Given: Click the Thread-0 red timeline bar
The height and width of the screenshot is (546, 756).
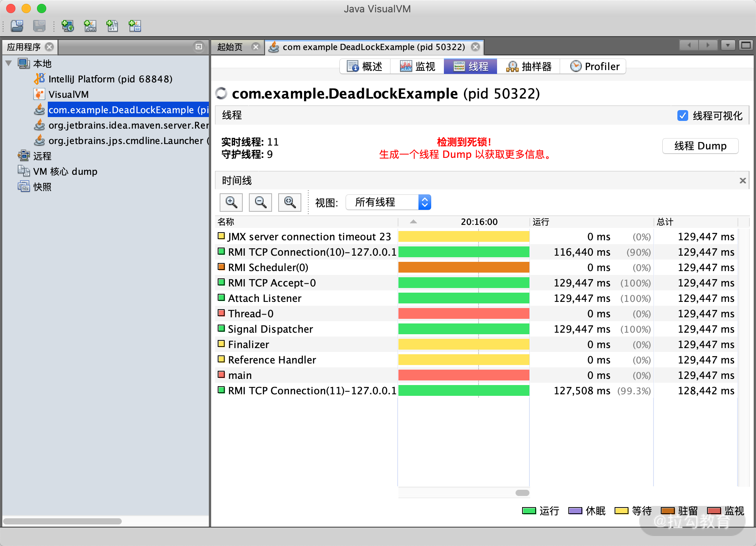Looking at the screenshot, I should [464, 313].
